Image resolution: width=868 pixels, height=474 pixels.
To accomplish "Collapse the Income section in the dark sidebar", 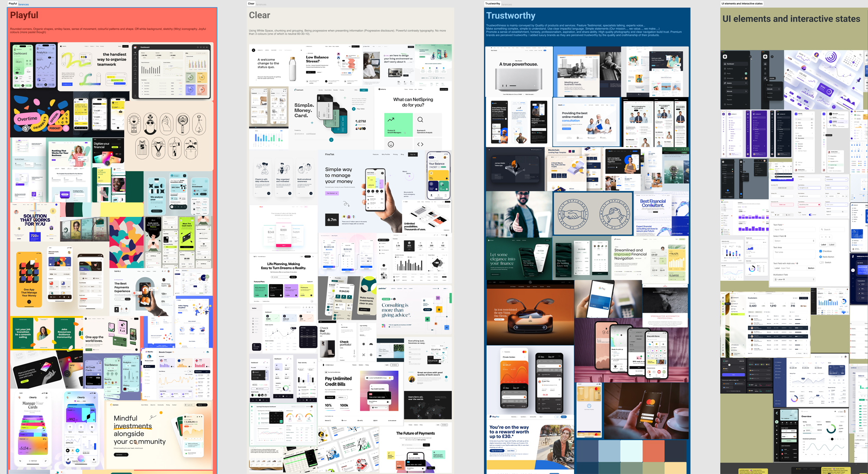I will click(746, 83).
